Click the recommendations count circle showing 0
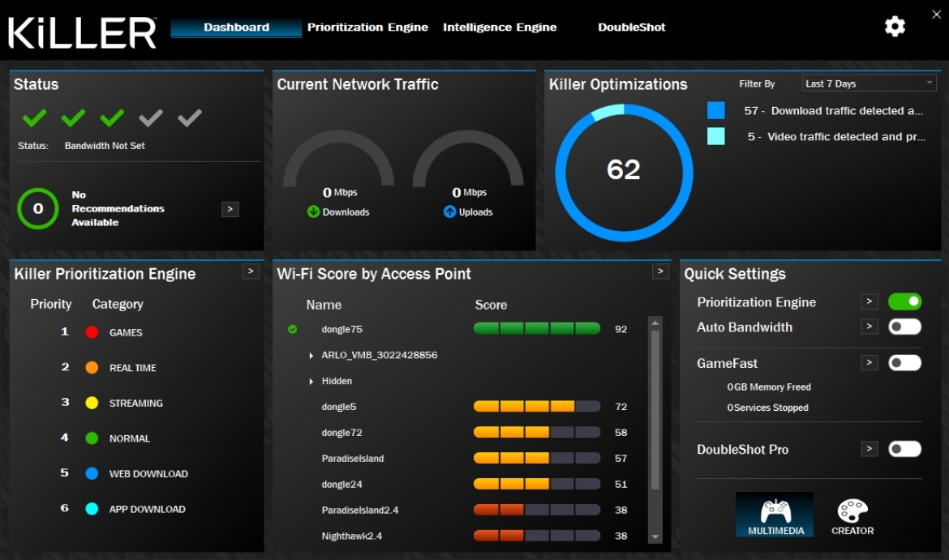Image resolution: width=949 pixels, height=560 pixels. coord(37,208)
